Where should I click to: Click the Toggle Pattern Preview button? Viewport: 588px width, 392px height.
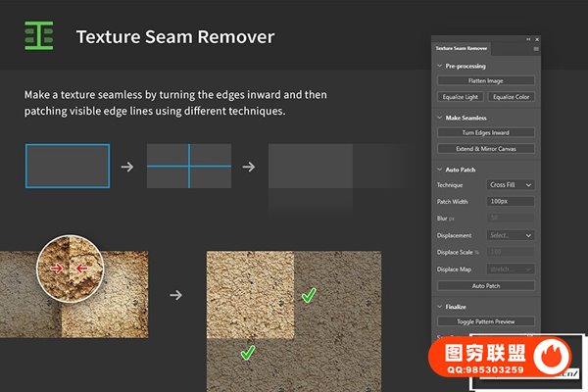tap(486, 321)
